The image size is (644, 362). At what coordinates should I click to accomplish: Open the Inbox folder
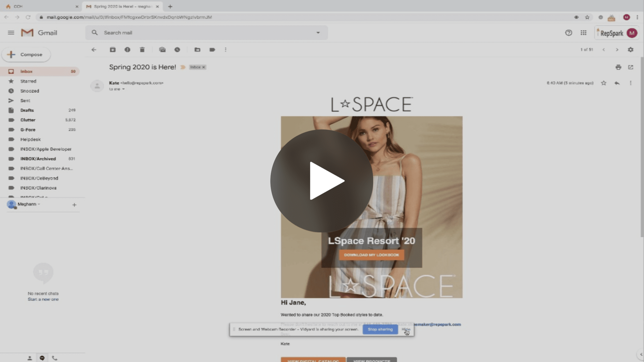click(x=40, y=71)
